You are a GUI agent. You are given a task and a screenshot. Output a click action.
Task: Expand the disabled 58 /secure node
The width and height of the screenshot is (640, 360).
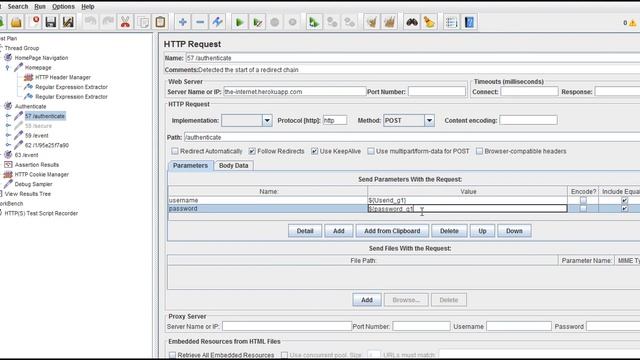[x=8, y=126]
